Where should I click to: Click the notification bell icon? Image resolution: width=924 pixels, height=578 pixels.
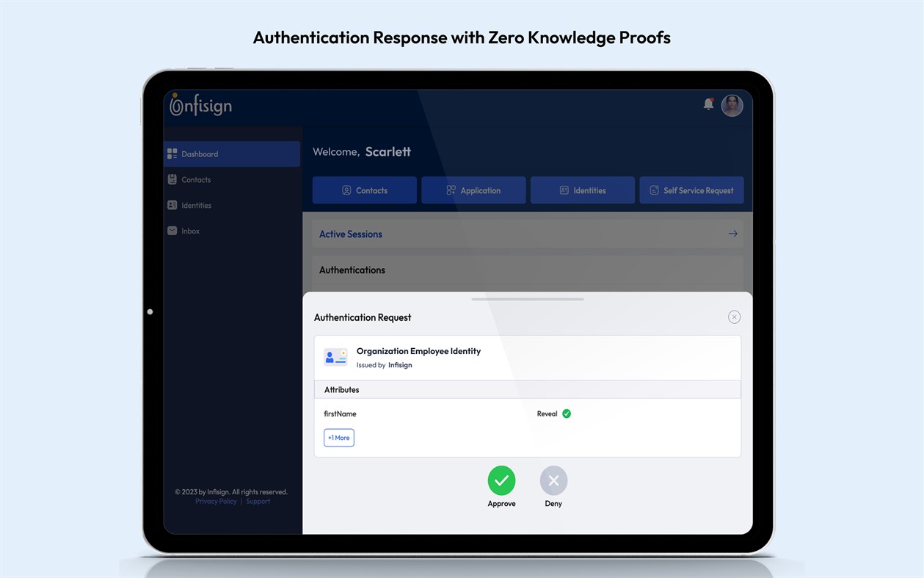708,104
